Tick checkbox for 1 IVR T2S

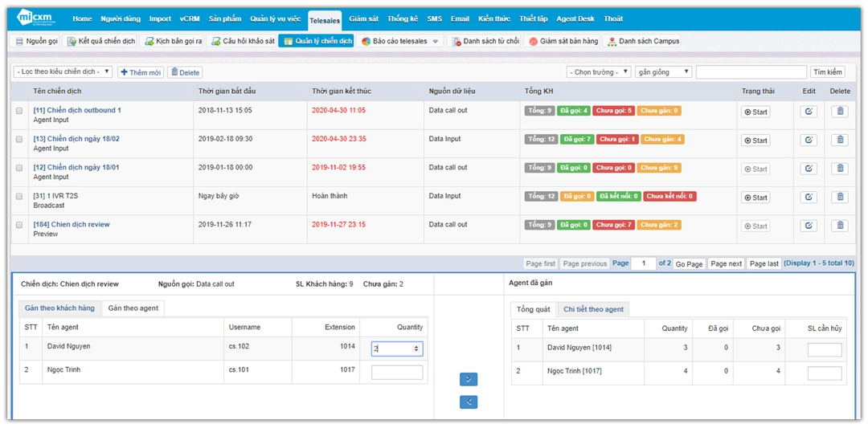click(19, 196)
